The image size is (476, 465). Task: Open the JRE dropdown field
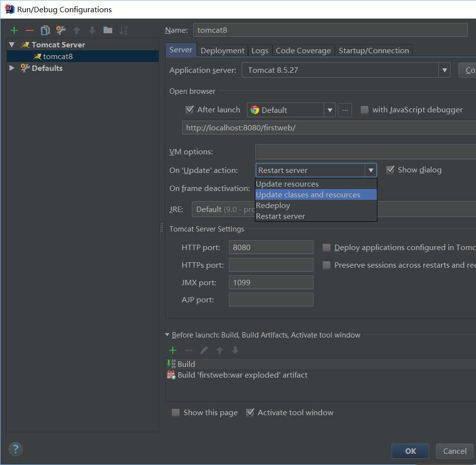click(x=334, y=209)
